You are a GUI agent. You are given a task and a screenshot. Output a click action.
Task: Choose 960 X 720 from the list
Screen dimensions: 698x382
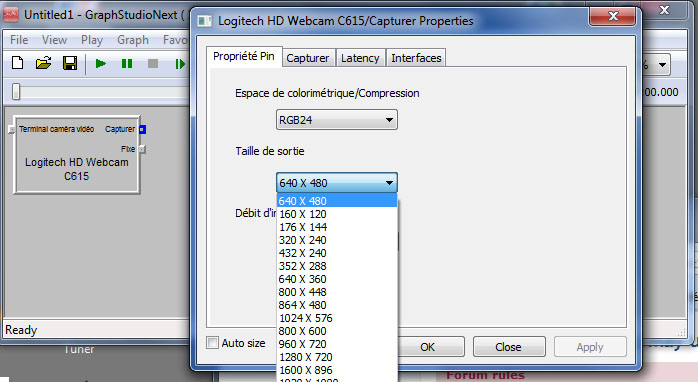tap(337, 344)
